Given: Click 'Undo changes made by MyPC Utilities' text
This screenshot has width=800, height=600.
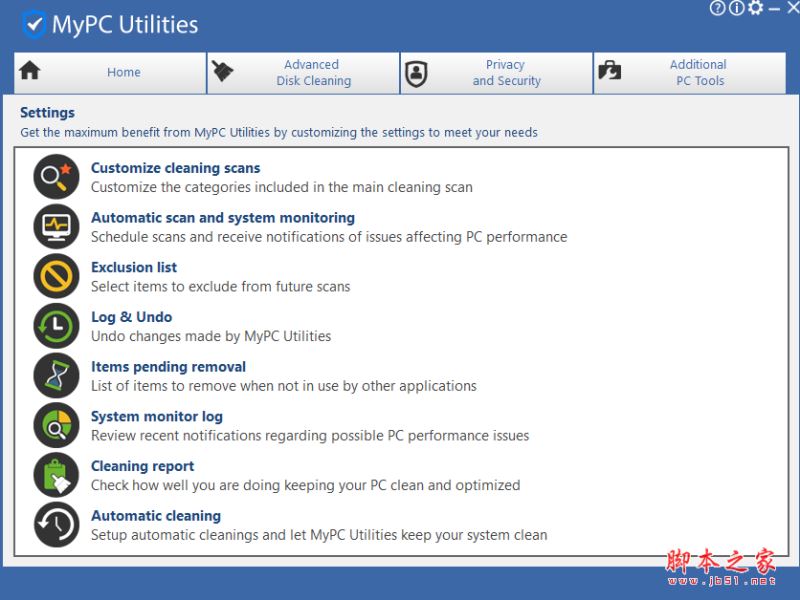Looking at the screenshot, I should pyautogui.click(x=211, y=336).
